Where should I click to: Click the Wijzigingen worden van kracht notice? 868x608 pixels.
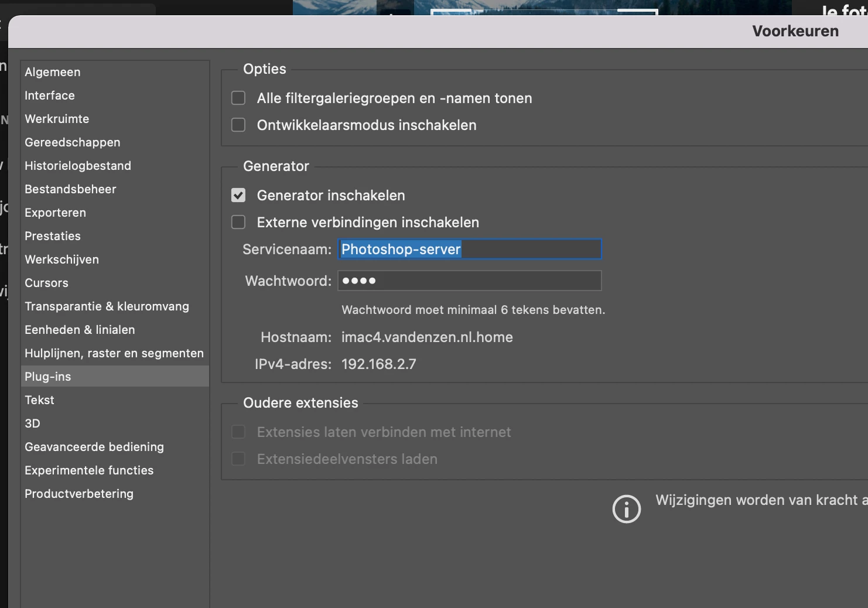[761, 500]
